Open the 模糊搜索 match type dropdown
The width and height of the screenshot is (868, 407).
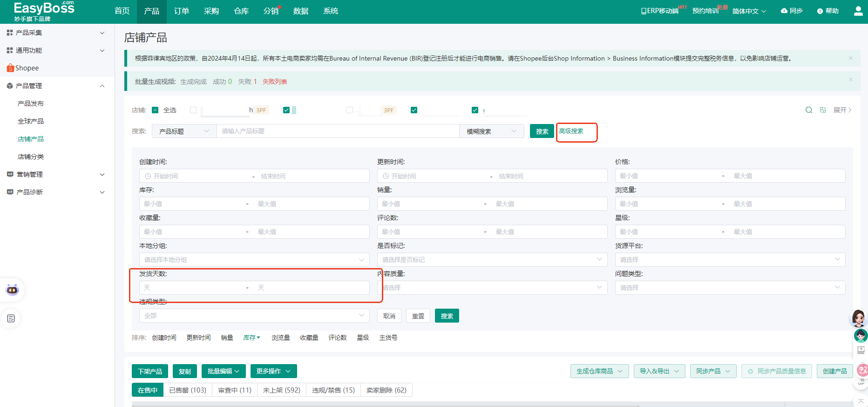point(491,131)
